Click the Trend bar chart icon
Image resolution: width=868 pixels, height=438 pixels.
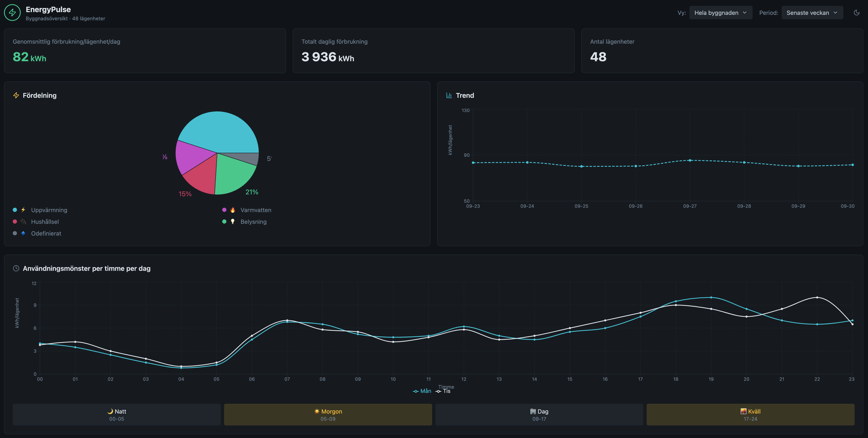click(x=449, y=95)
